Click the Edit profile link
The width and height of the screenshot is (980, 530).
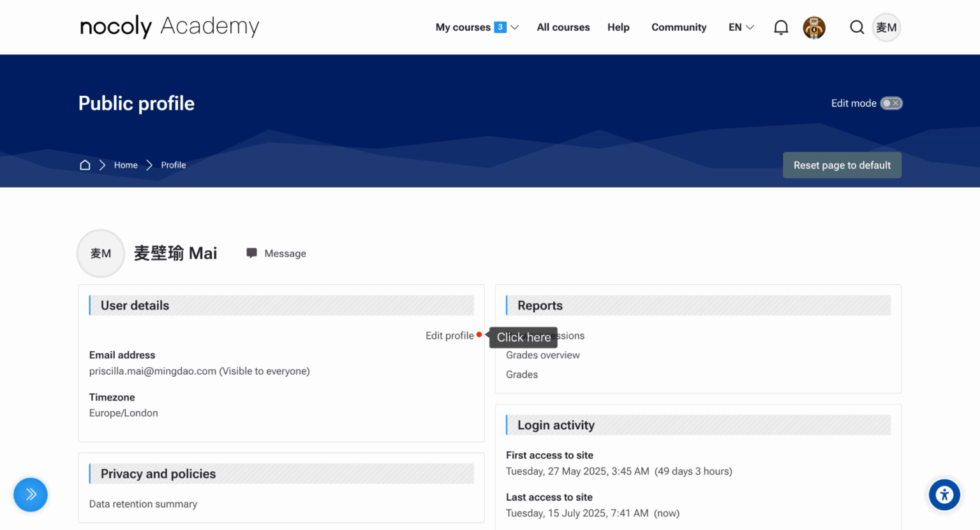[x=449, y=336]
